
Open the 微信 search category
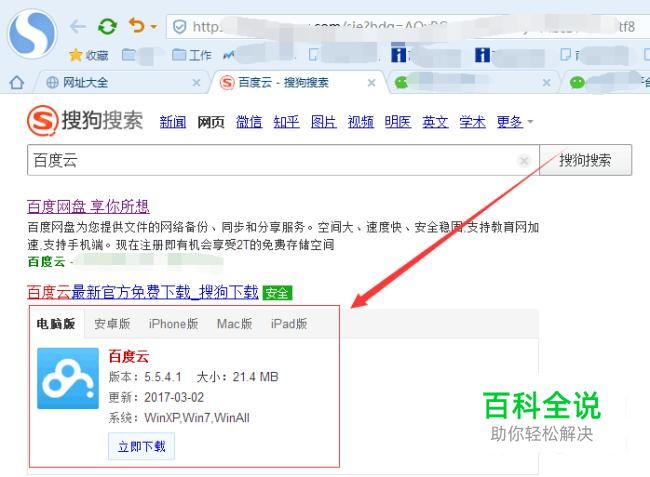[249, 122]
